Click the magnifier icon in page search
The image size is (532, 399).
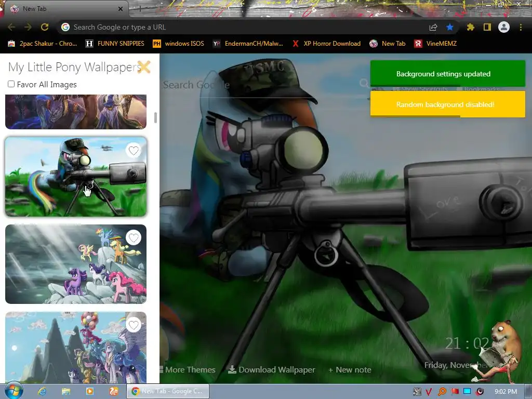(364, 83)
